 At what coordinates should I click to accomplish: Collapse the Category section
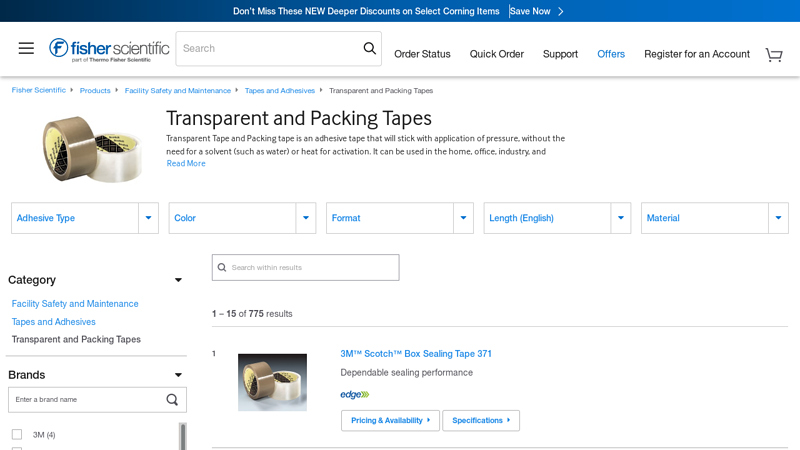[x=178, y=280]
